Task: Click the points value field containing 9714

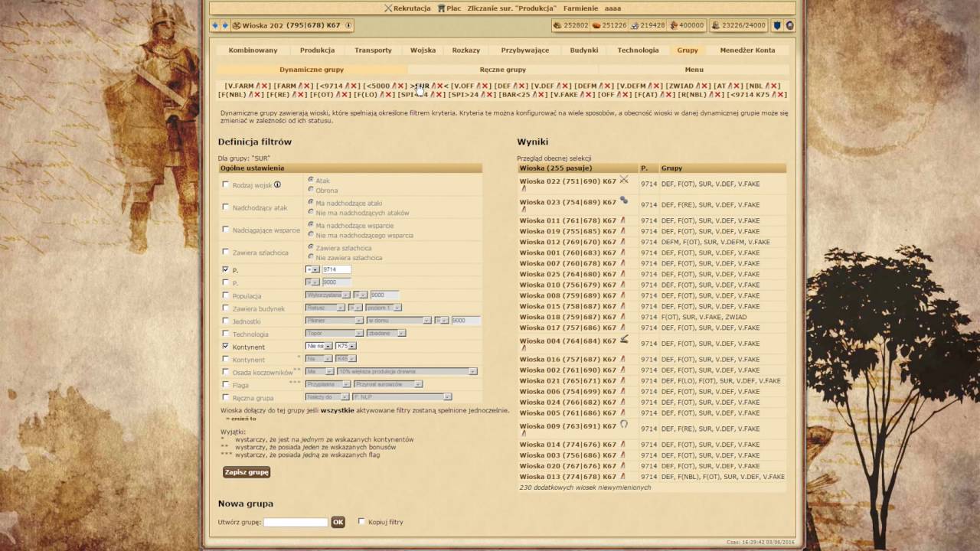Action: click(x=336, y=269)
